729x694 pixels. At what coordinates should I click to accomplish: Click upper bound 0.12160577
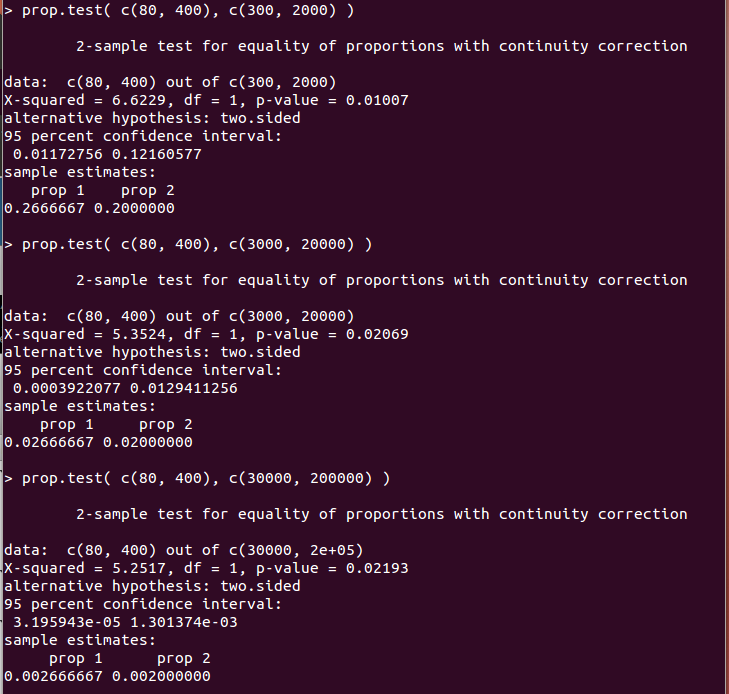point(157,154)
